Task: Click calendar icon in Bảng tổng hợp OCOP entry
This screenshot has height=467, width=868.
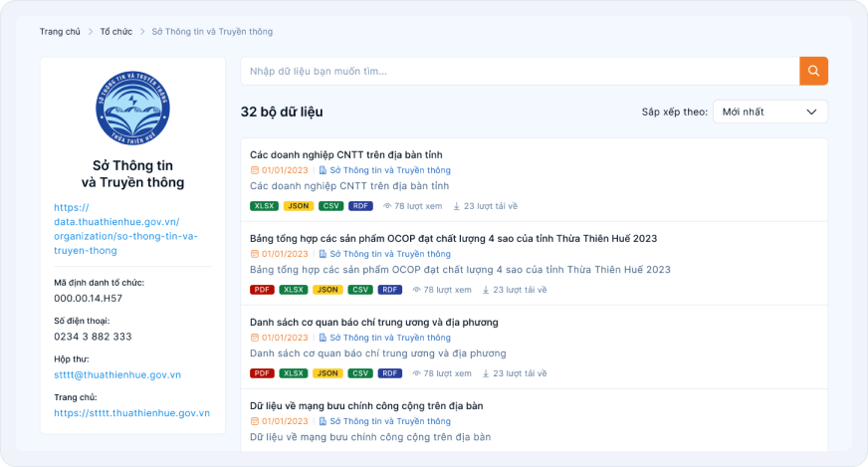Action: (x=254, y=254)
